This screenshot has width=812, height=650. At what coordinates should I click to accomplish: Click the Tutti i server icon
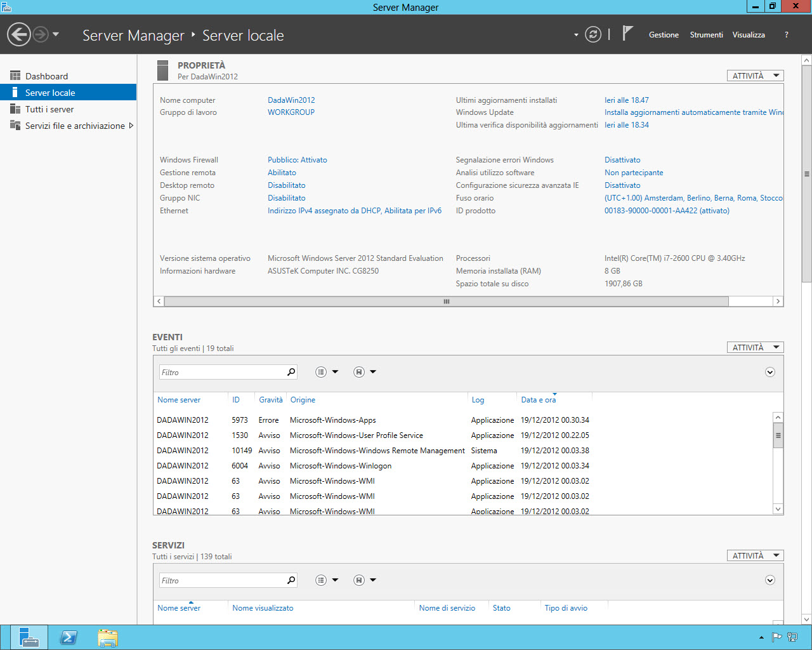15,109
